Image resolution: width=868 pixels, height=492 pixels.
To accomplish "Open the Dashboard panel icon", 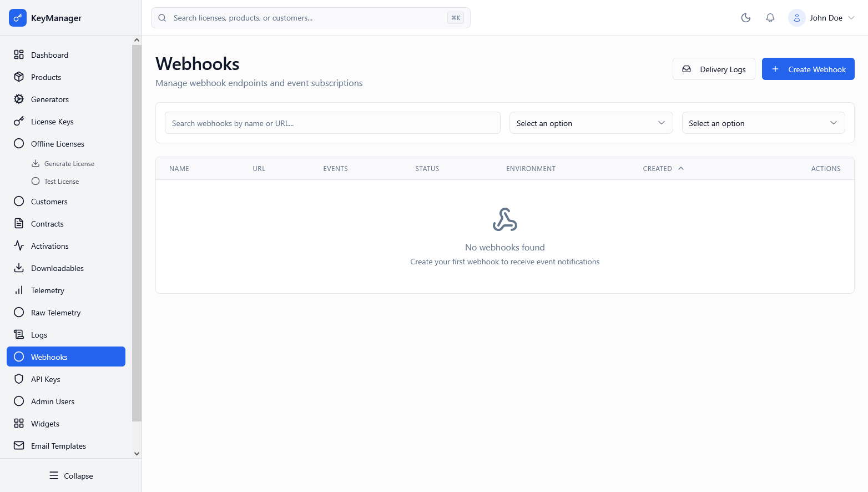I will 18,54.
